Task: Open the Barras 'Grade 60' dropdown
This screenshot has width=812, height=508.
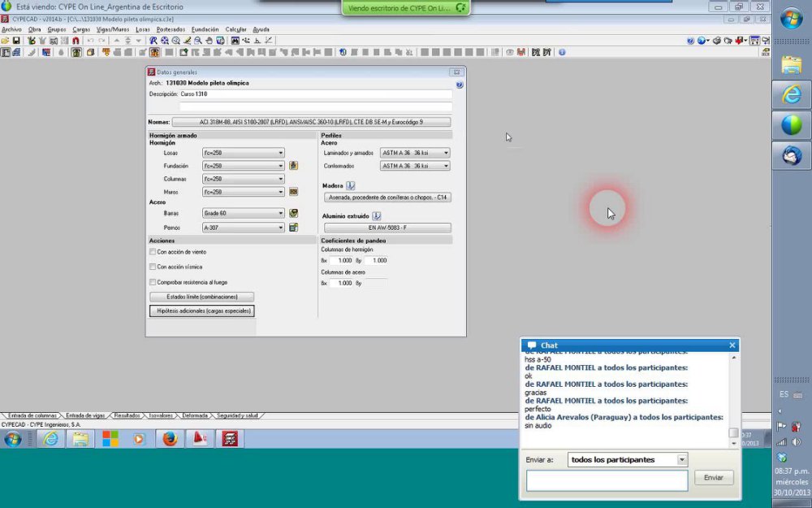Action: click(x=244, y=213)
